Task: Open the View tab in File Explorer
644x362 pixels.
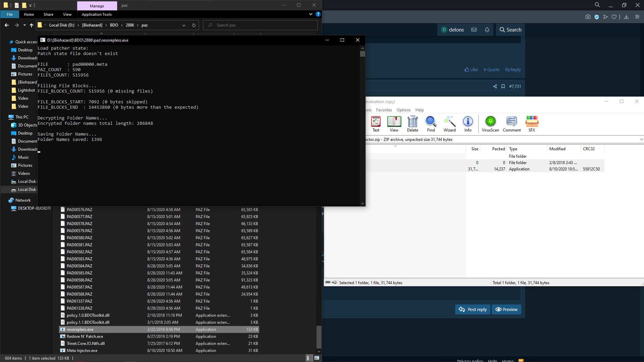Action: tap(67, 14)
